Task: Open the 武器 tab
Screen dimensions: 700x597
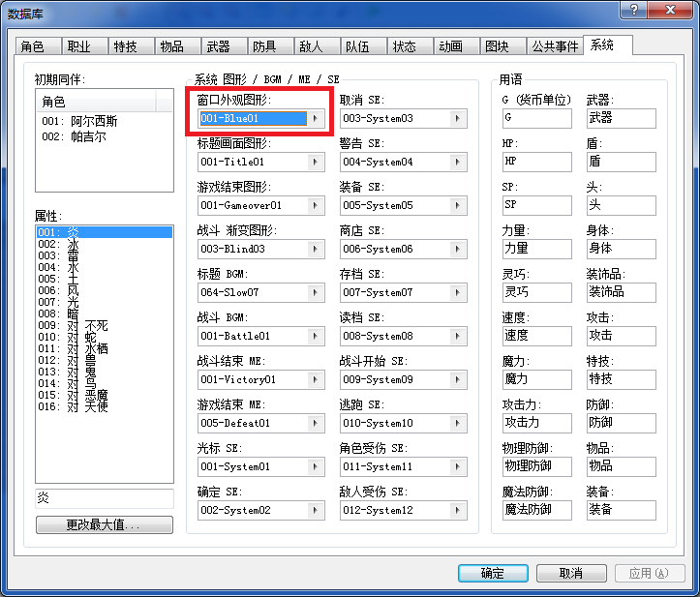Action: point(224,45)
